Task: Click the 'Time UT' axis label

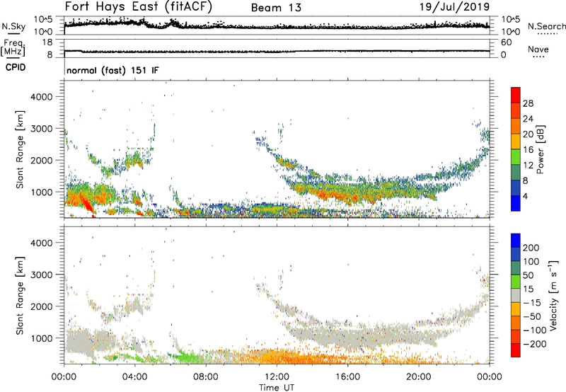Action: (277, 387)
